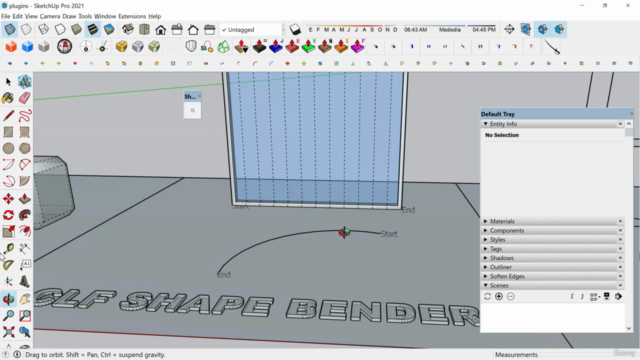640x360 pixels.
Task: Click Update Scene refresh button
Action: click(x=487, y=296)
